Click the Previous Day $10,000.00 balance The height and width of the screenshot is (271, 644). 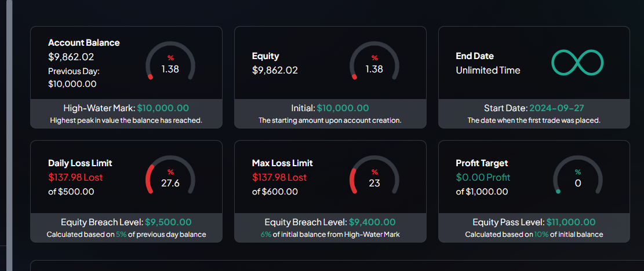pyautogui.click(x=72, y=83)
